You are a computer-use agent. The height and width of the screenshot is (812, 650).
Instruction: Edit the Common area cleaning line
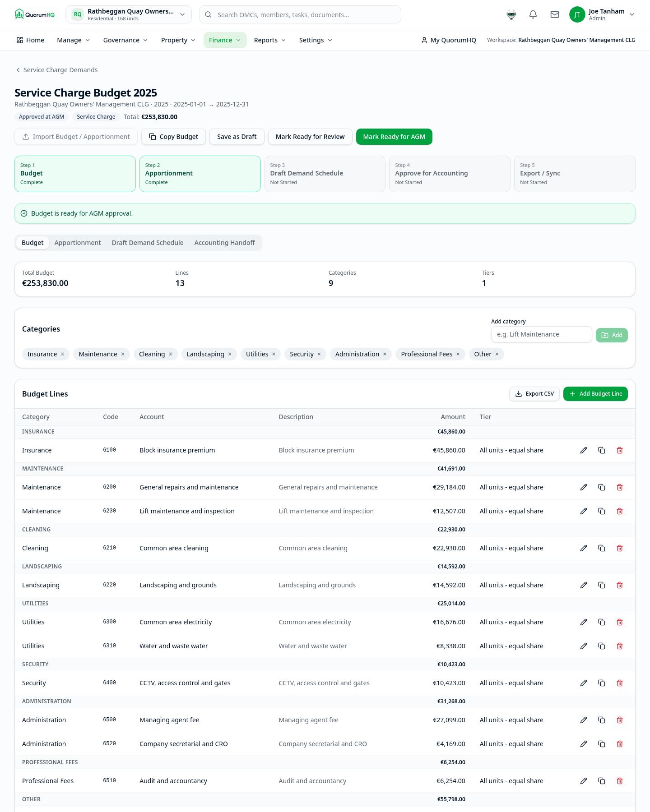coord(584,548)
